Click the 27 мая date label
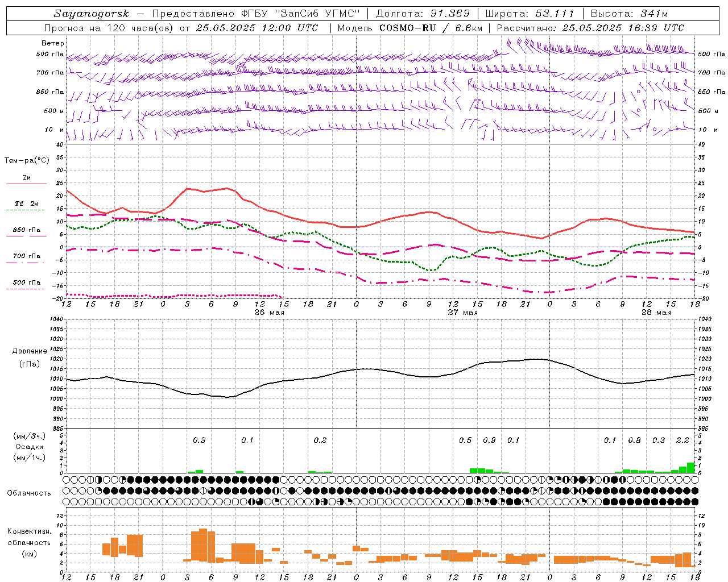Viewport: 728px width, 582px height. pyautogui.click(x=462, y=313)
